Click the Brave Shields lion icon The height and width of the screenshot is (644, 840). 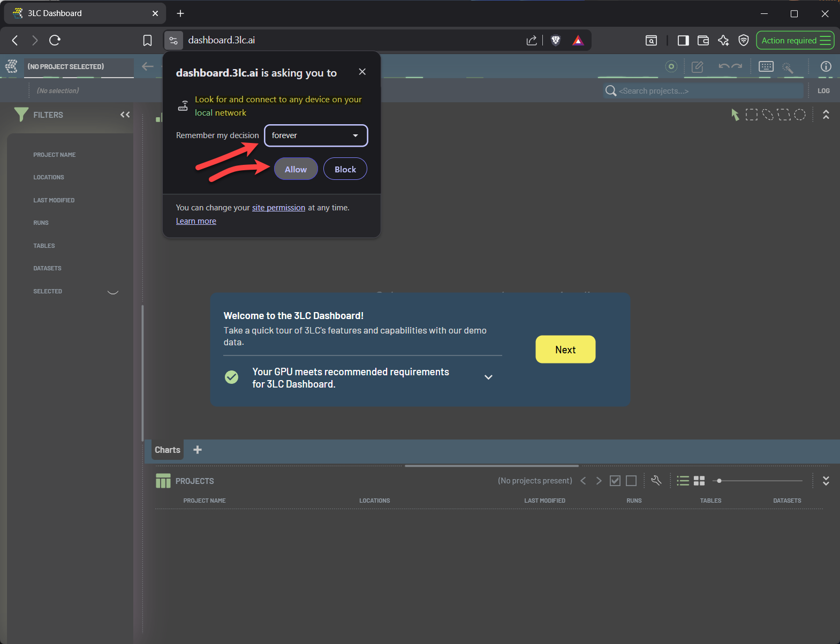tap(556, 40)
